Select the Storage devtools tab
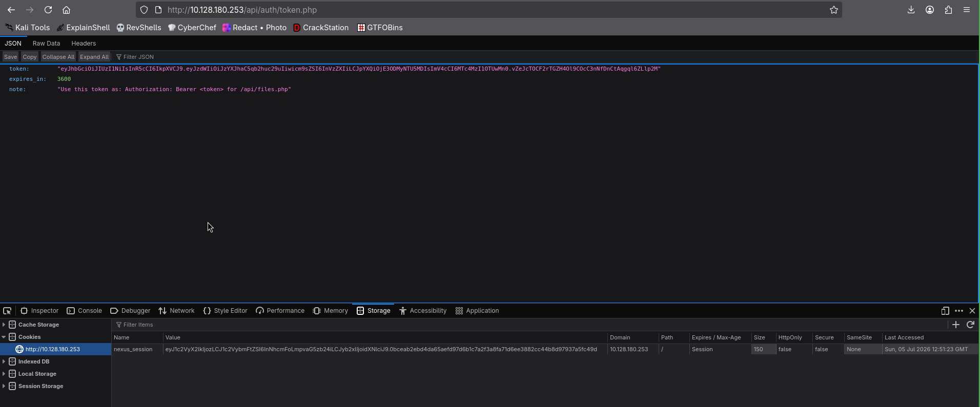Screen dimensions: 980x407 (373, 311)
